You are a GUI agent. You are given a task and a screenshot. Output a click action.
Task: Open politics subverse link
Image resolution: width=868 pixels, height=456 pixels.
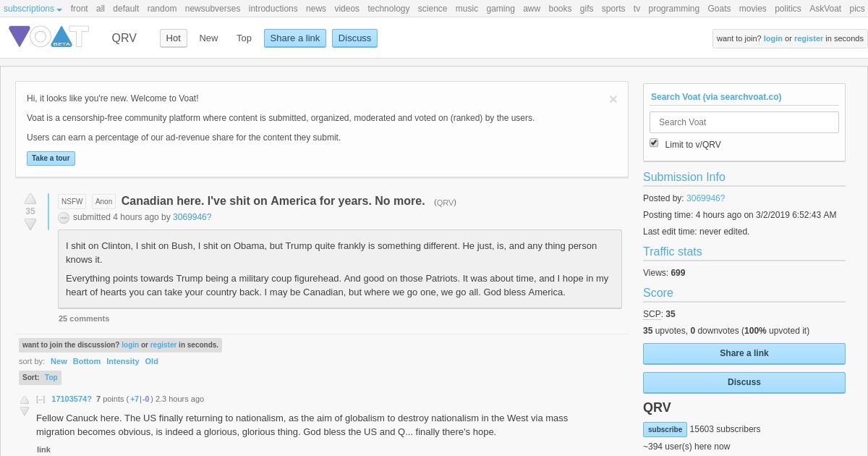tap(788, 9)
